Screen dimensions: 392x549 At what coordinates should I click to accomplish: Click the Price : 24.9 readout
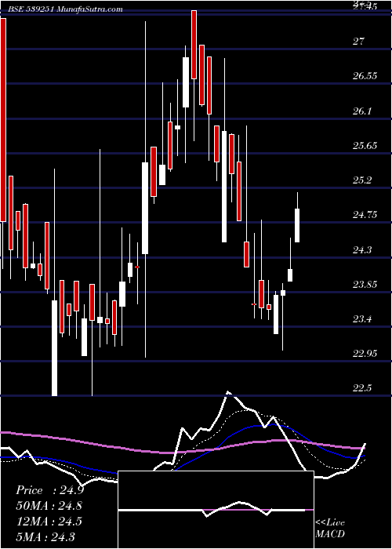[49, 490]
